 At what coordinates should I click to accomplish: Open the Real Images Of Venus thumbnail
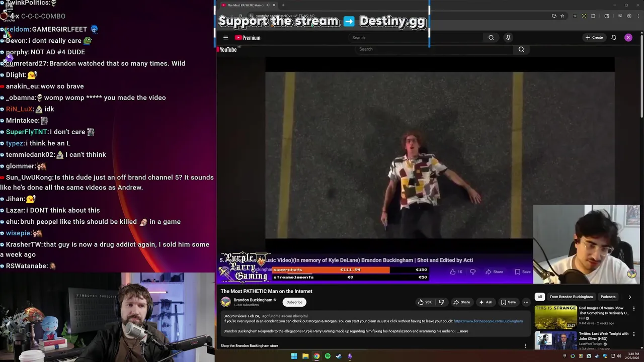555,317
